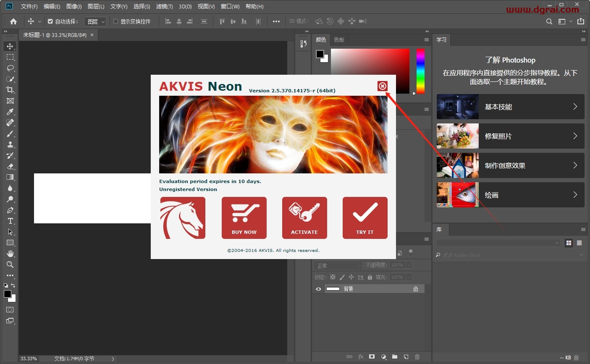Select the Blur tool

pos(10,188)
